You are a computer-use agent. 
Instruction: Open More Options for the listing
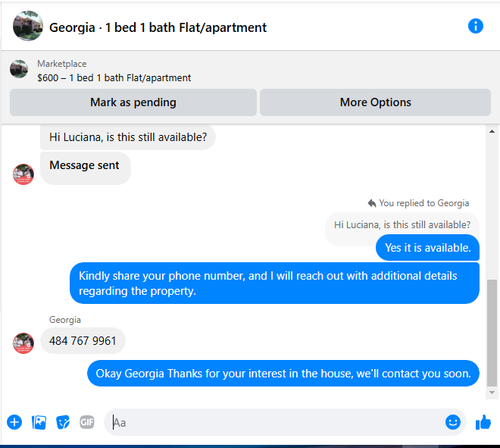375,102
